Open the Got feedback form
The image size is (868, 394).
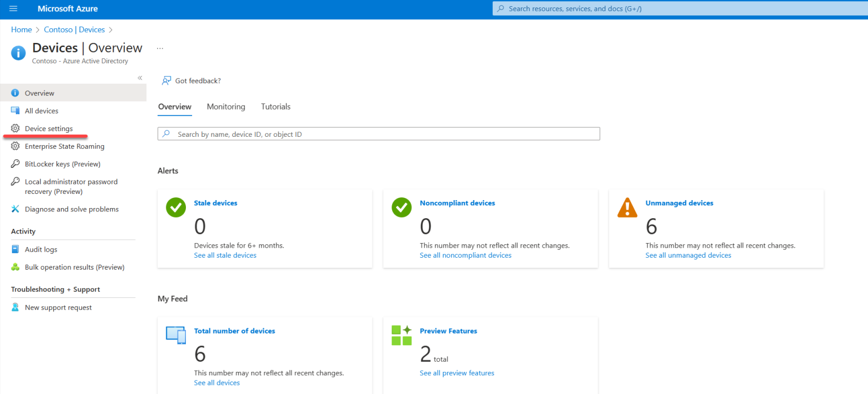pos(197,80)
